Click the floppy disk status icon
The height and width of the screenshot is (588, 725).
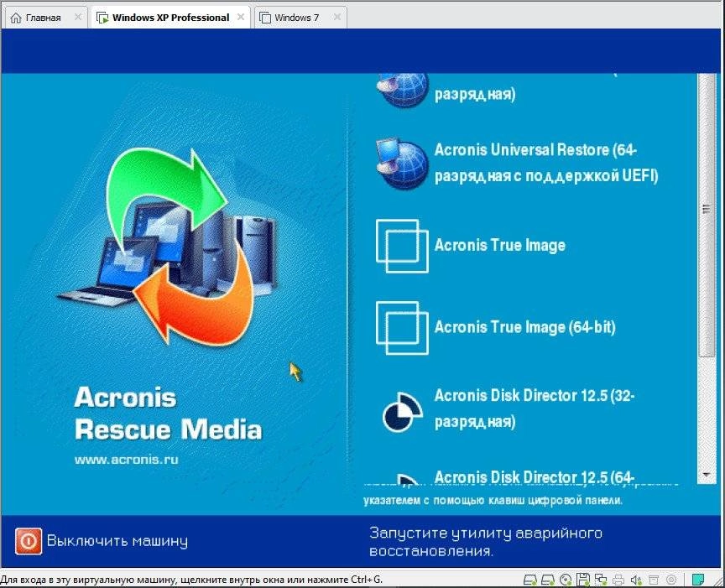click(x=582, y=580)
